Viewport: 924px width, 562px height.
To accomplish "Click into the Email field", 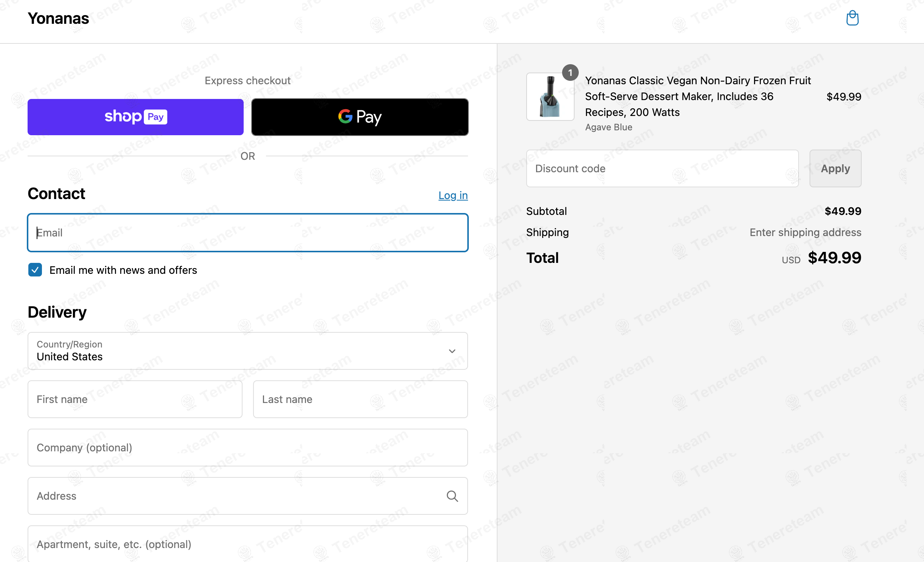I will coord(248,233).
